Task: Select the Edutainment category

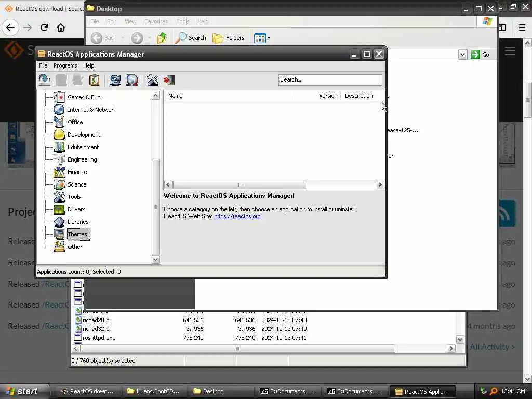Action: (x=83, y=147)
